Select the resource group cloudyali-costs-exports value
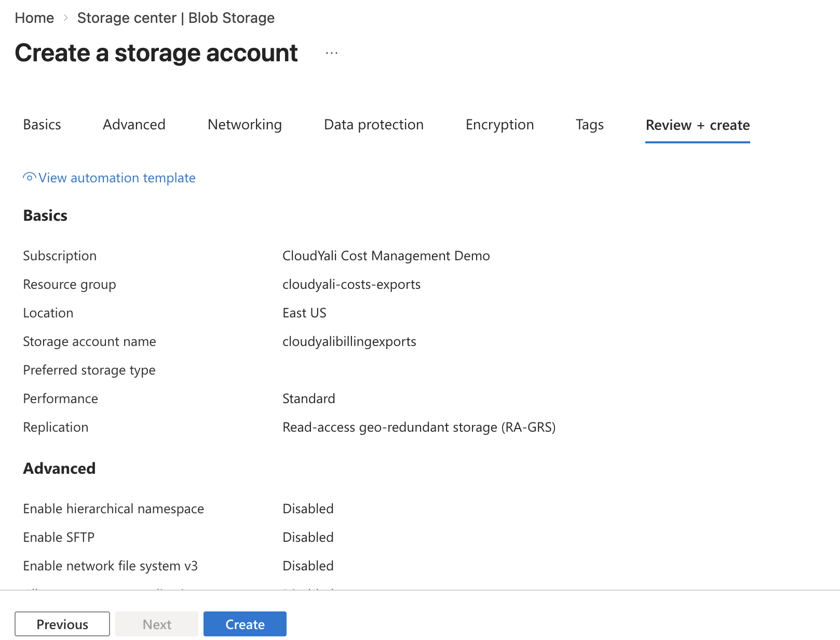This screenshot has width=840, height=640. 351,284
